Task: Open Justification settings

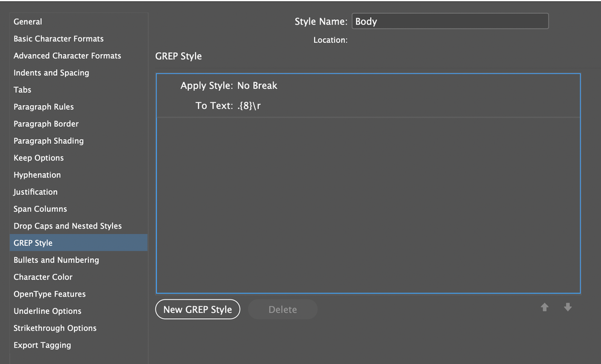Action: click(79, 192)
